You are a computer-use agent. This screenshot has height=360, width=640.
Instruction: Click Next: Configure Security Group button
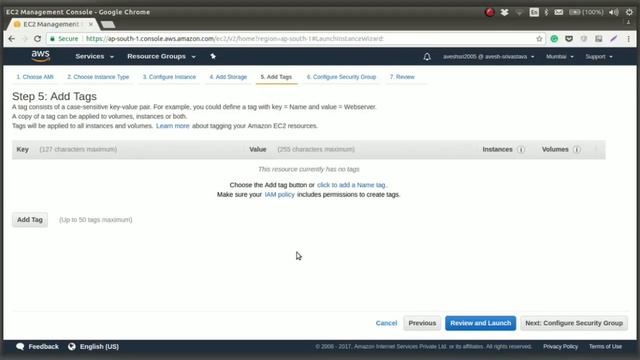[574, 323]
